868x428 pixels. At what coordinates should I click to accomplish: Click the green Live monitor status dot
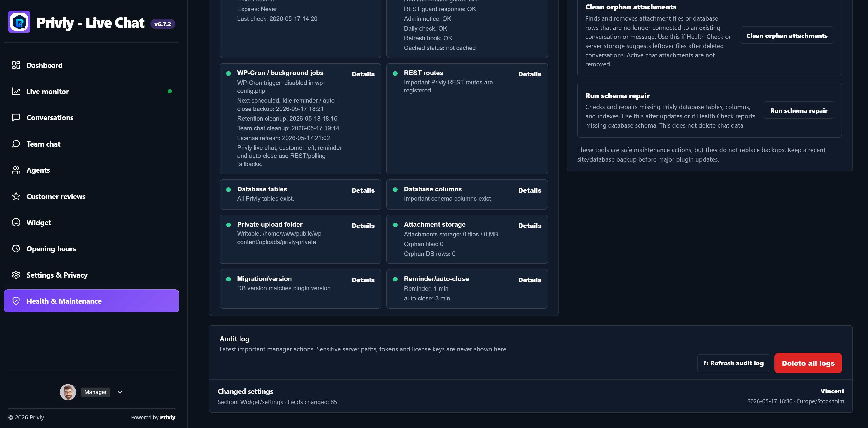tap(170, 92)
